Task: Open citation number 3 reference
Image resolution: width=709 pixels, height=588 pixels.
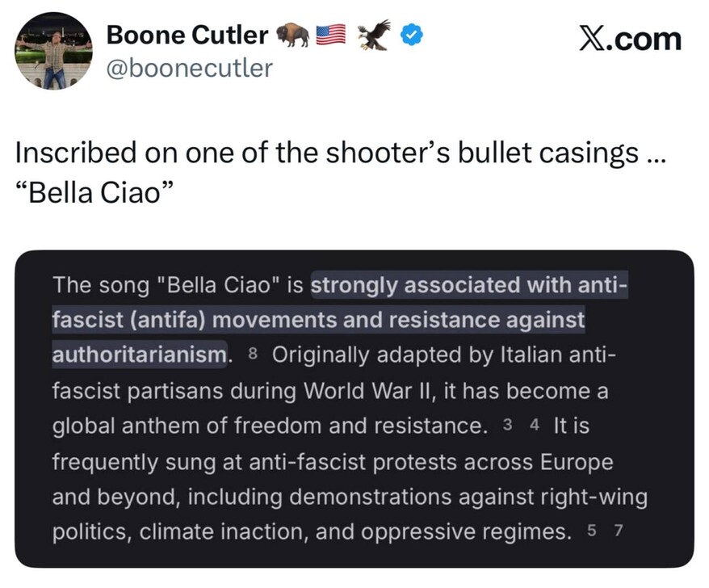Action: (507, 426)
